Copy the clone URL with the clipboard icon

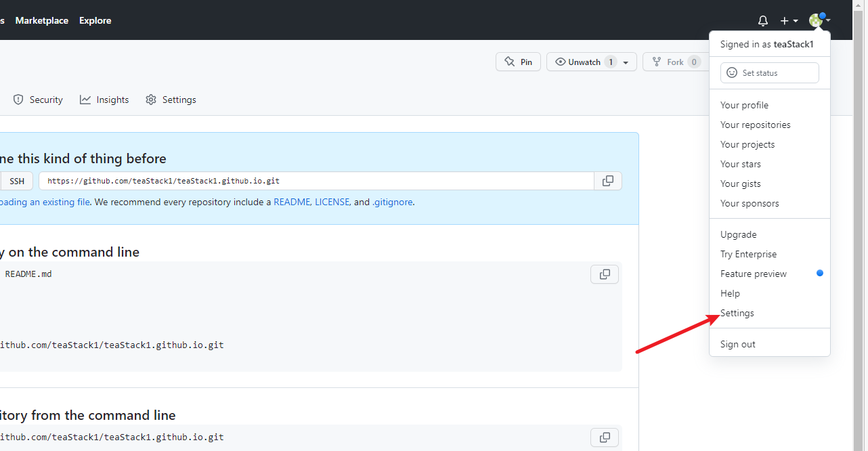pyautogui.click(x=608, y=181)
